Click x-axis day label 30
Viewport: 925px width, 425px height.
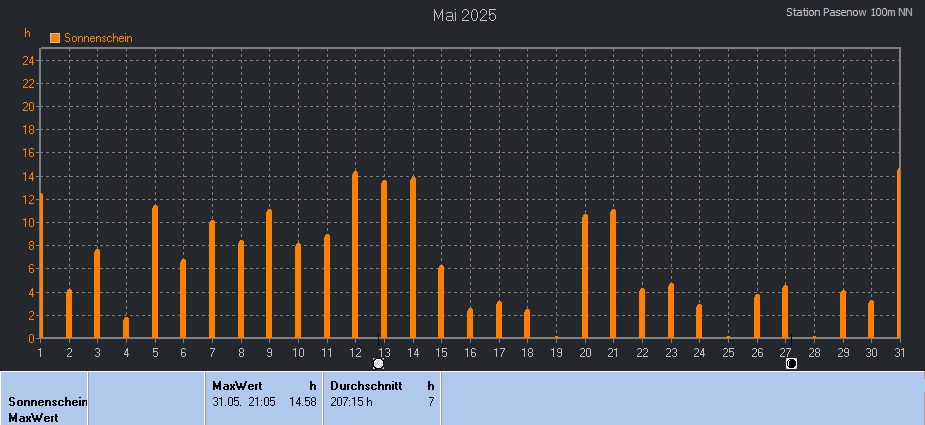[871, 352]
